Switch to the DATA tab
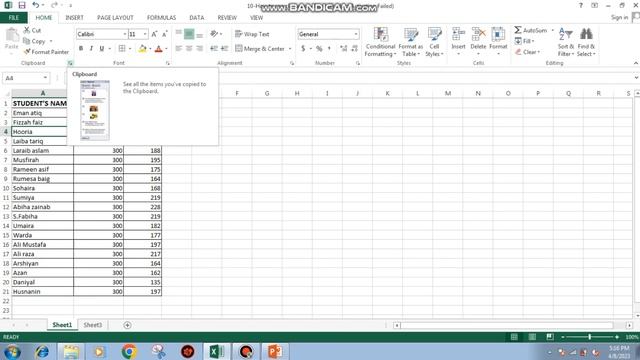Image resolution: width=640 pixels, height=360 pixels. (196, 18)
